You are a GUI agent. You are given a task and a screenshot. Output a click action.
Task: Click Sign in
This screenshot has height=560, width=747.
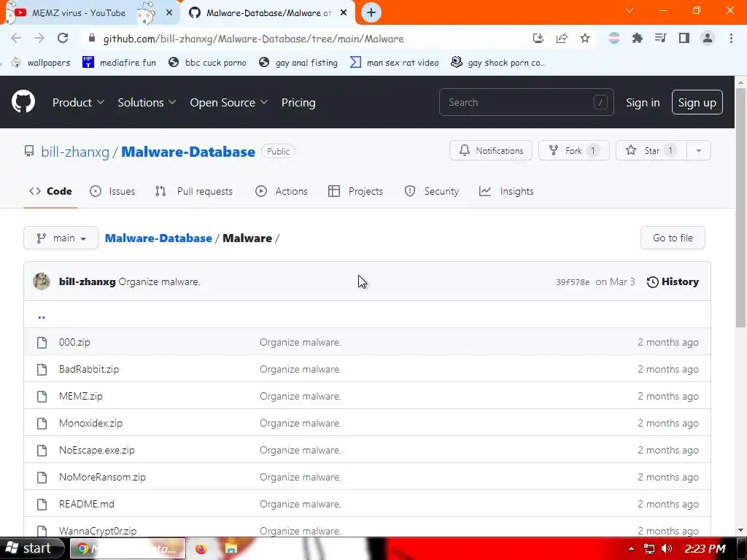point(643,102)
